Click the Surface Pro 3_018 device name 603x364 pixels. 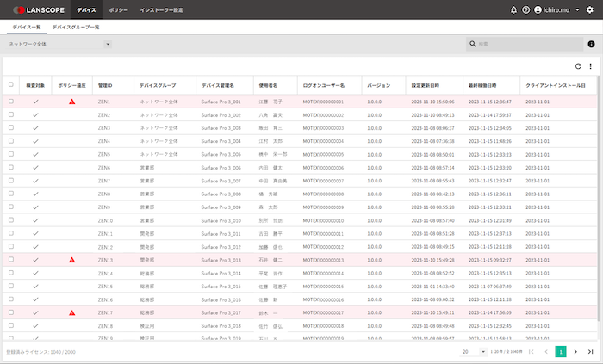(221, 326)
